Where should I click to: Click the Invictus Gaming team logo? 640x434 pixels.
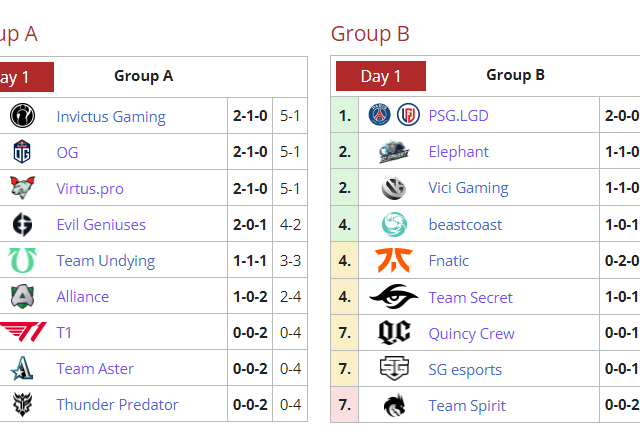[x=22, y=116]
